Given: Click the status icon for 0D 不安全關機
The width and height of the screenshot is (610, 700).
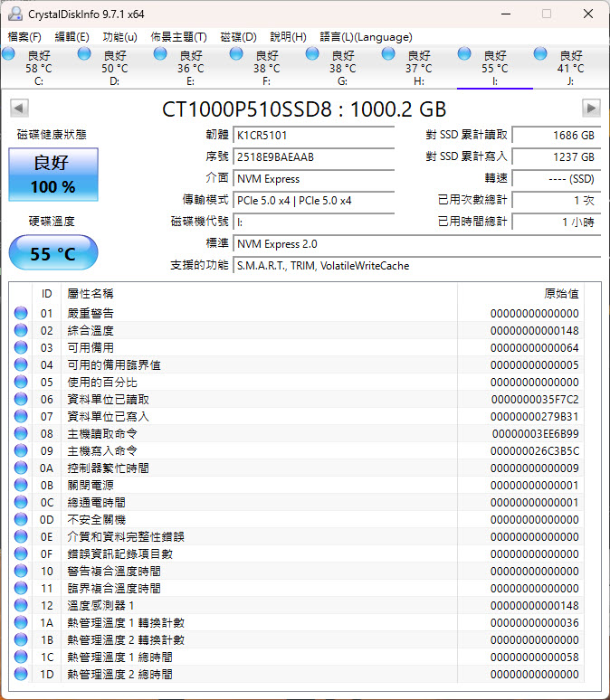Looking at the screenshot, I should pyautogui.click(x=21, y=519).
